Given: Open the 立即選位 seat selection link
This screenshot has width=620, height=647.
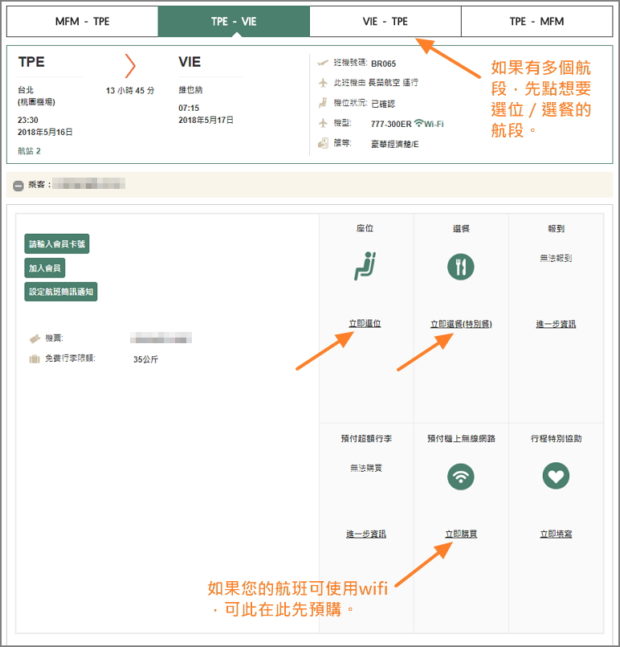Looking at the screenshot, I should pos(365,324).
